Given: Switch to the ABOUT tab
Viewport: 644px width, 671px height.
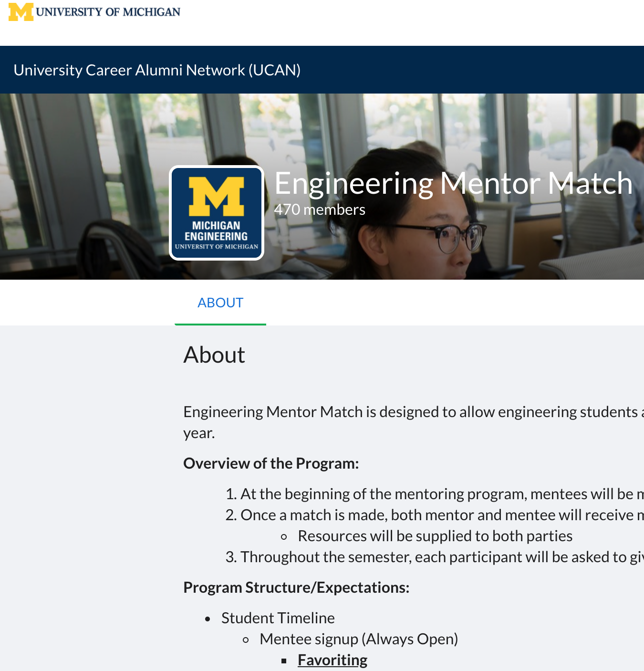Looking at the screenshot, I should pos(220,303).
